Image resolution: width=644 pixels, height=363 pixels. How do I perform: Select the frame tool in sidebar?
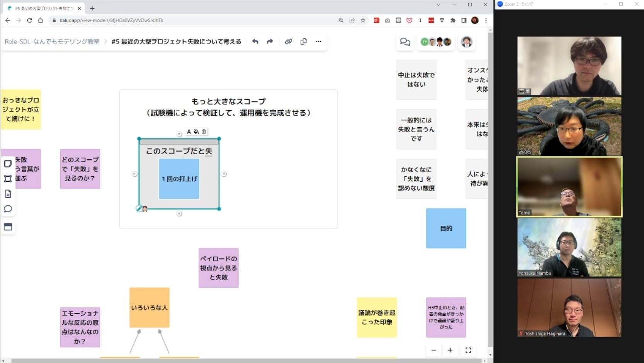click(8, 179)
